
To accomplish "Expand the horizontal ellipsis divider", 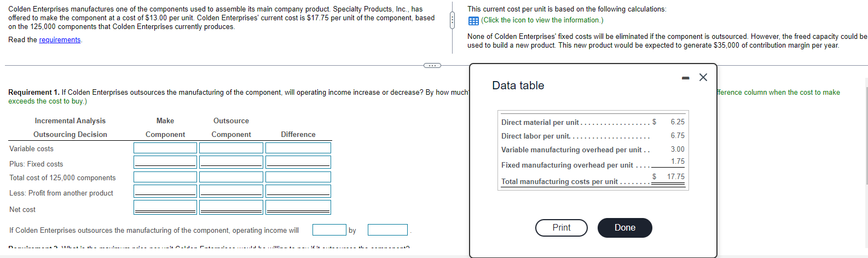I will (x=432, y=66).
